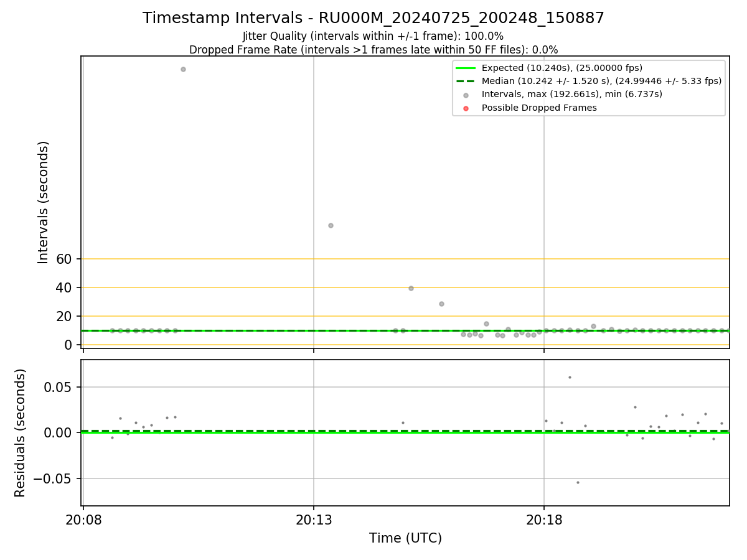Click the '60' tick on the intervals axis
The height and width of the screenshot is (560, 747).
[65, 259]
